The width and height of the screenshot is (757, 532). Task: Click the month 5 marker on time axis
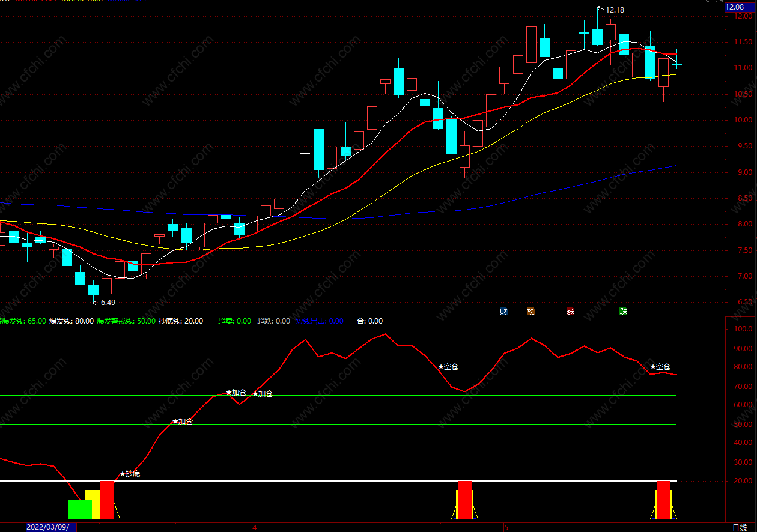(x=506, y=528)
